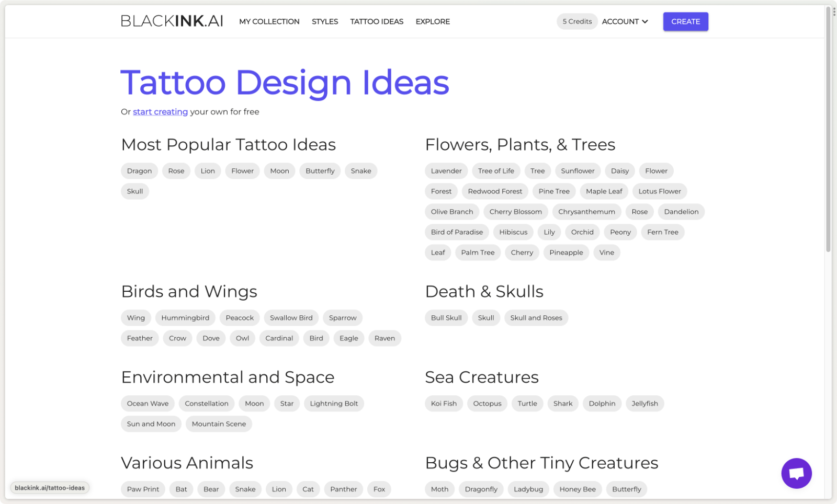Open the chat support bubble icon
The image size is (837, 504).
point(796,473)
